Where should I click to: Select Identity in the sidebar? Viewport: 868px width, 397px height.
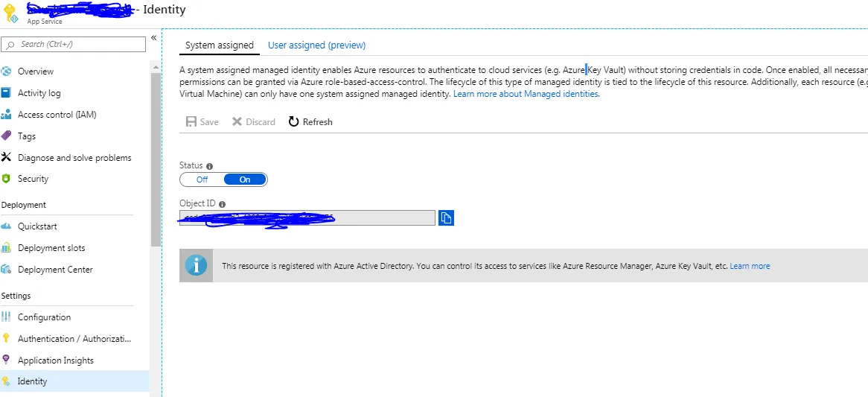pyautogui.click(x=74, y=381)
